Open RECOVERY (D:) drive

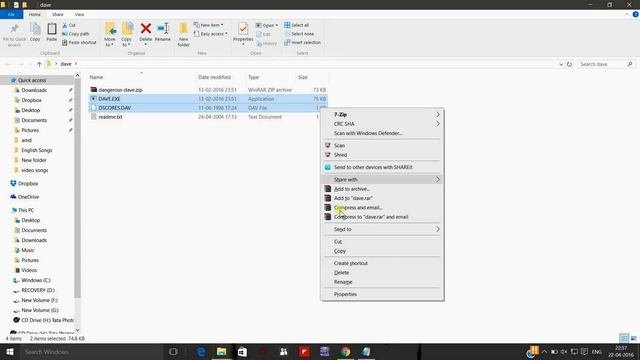click(x=38, y=290)
